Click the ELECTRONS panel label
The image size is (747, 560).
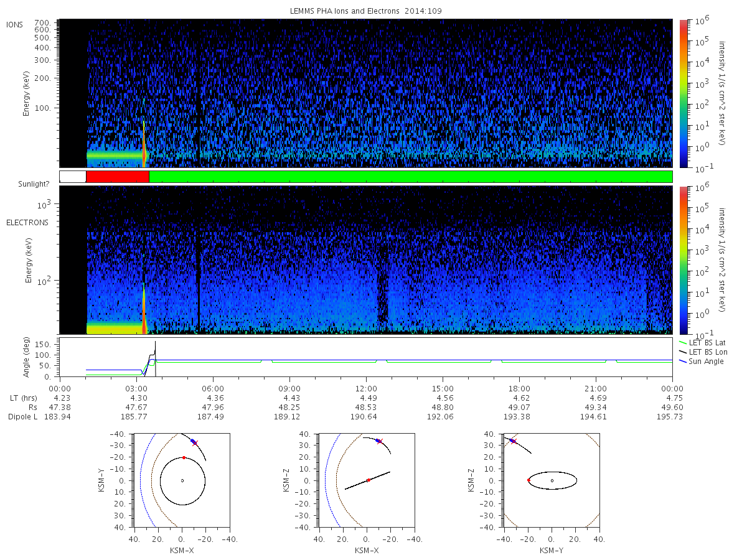(27, 222)
